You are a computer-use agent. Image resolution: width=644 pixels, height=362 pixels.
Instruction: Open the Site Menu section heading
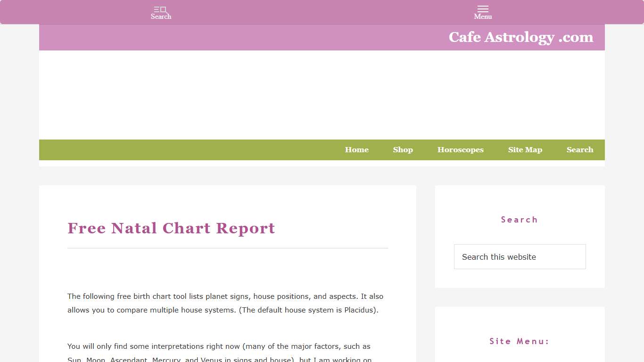click(519, 341)
